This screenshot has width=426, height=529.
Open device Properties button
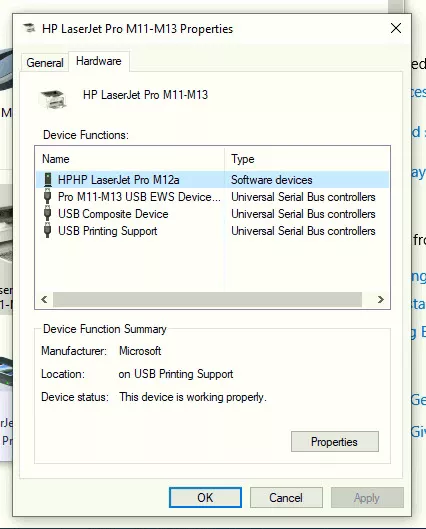[x=335, y=442]
